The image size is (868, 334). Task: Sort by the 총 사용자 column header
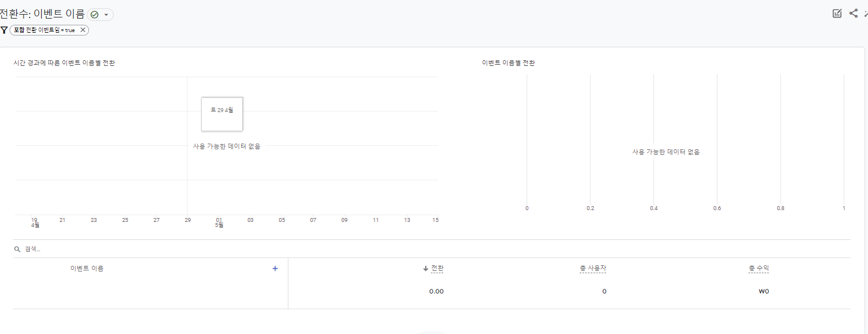tap(593, 269)
